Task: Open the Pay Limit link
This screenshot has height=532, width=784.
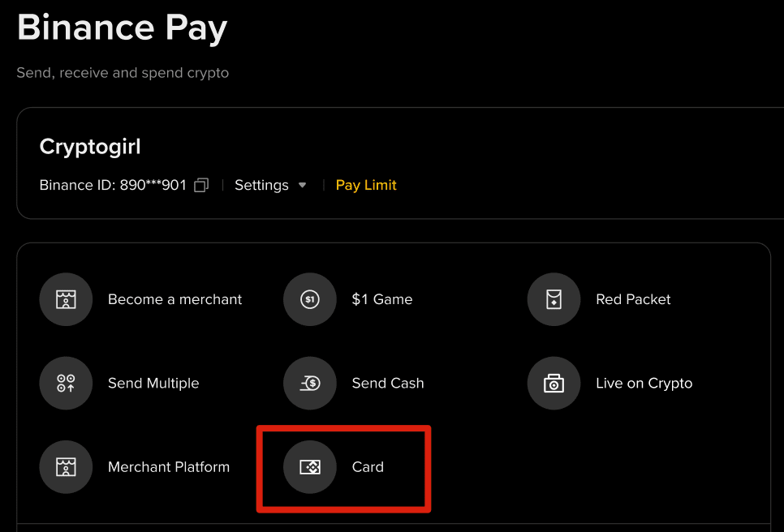Action: [366, 186]
